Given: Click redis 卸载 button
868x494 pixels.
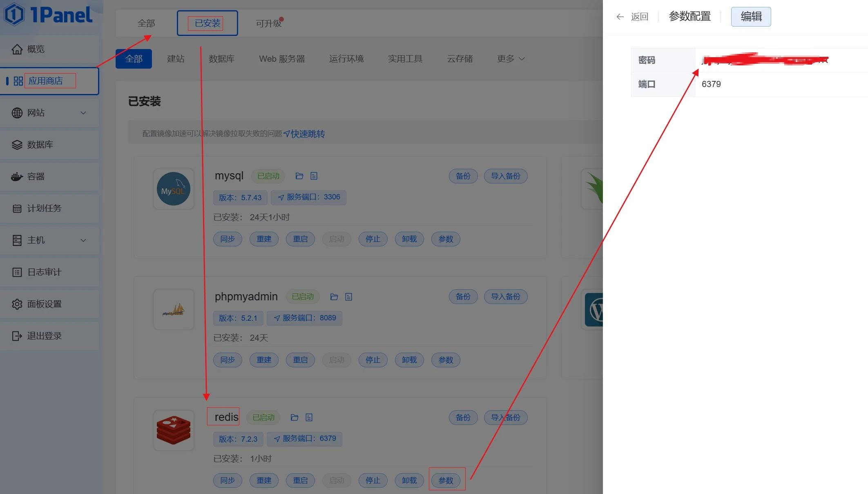Looking at the screenshot, I should (x=409, y=481).
